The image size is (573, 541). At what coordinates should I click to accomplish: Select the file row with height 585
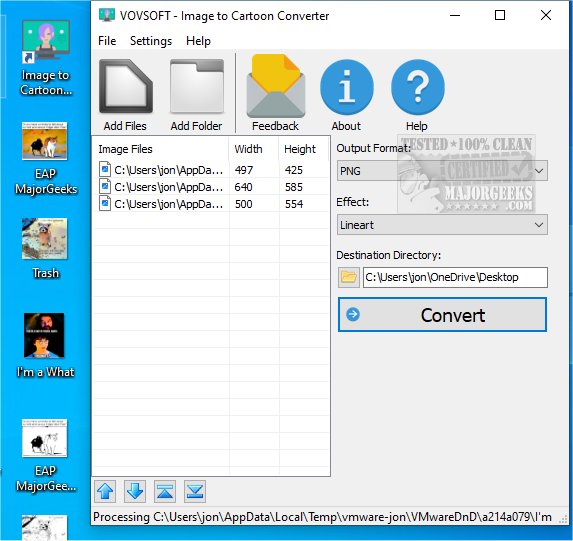coord(211,187)
